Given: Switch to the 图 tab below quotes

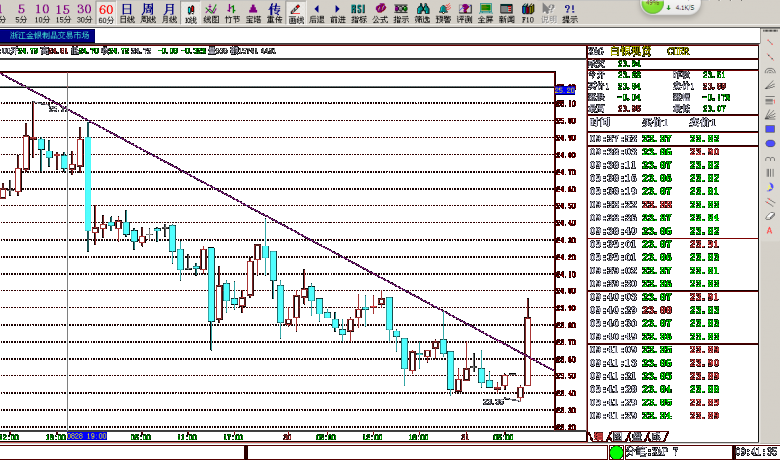Looking at the screenshot, I should coord(617,436).
